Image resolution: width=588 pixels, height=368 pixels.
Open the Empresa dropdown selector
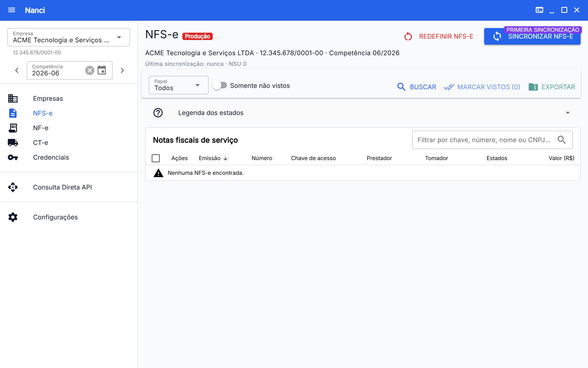coord(68,37)
